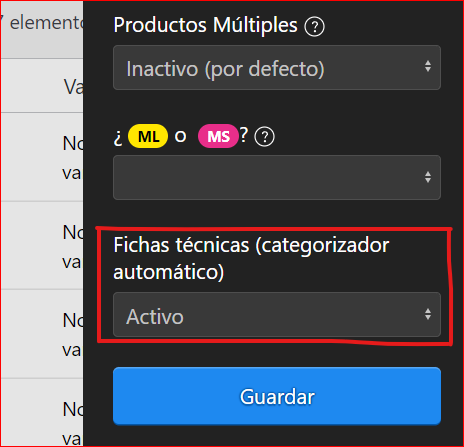
Task: Click the Productos Múltiples label
Action: tap(205, 25)
